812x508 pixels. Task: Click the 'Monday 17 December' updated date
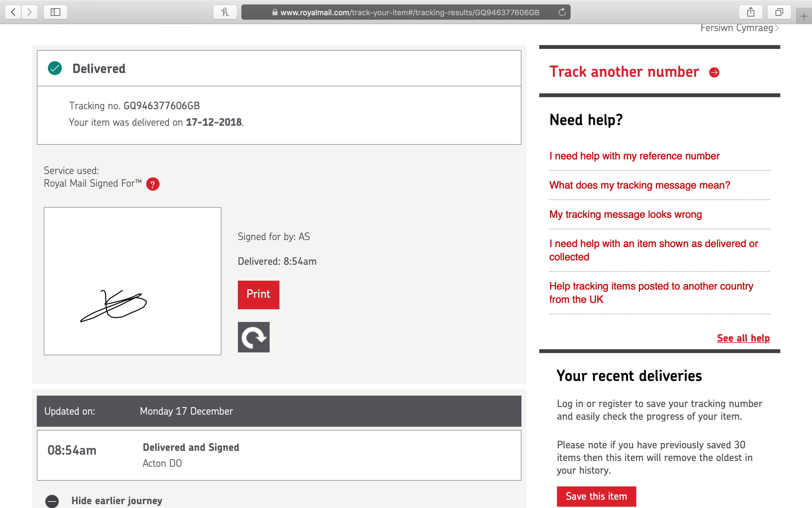tap(186, 411)
